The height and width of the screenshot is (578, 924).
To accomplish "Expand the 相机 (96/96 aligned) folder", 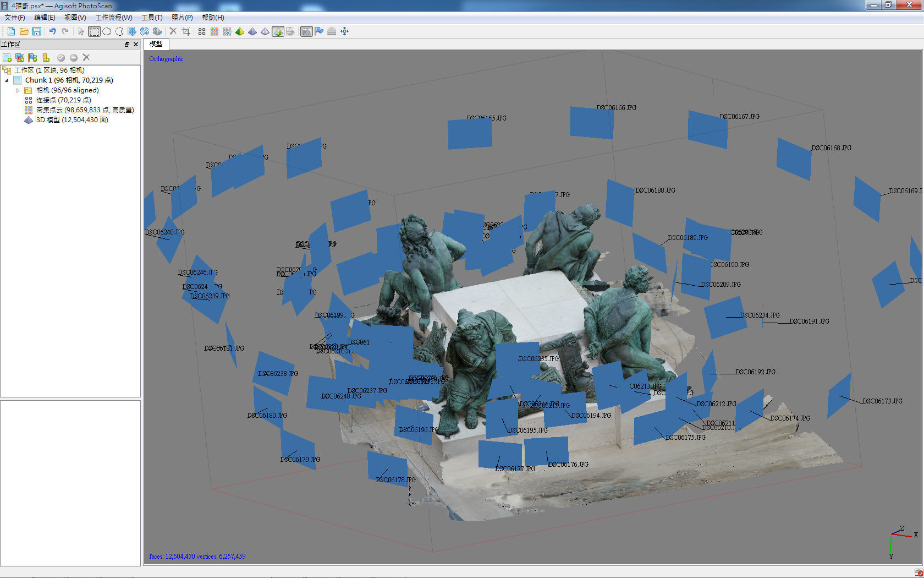I will (18, 90).
